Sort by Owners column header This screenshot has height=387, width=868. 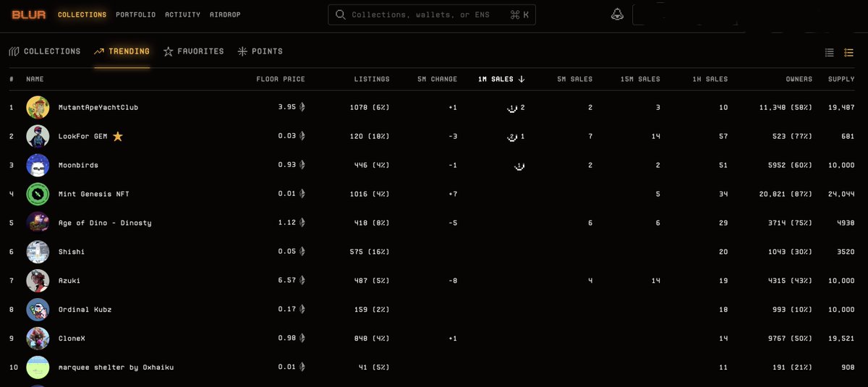pyautogui.click(x=799, y=79)
